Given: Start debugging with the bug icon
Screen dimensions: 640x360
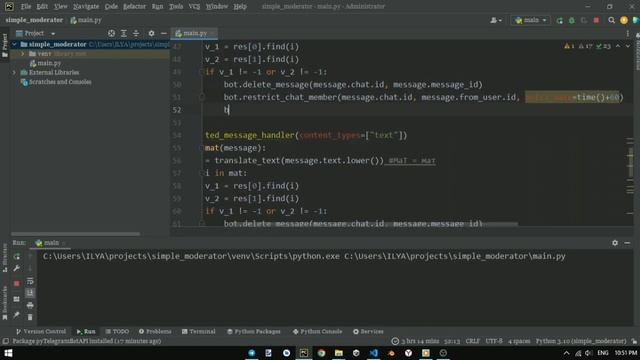Looking at the screenshot, I should (x=571, y=20).
